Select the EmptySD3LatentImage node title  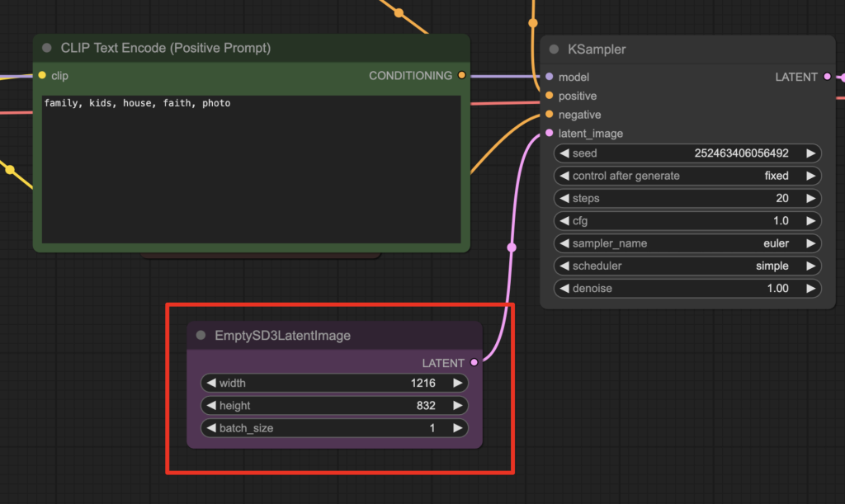click(x=282, y=336)
